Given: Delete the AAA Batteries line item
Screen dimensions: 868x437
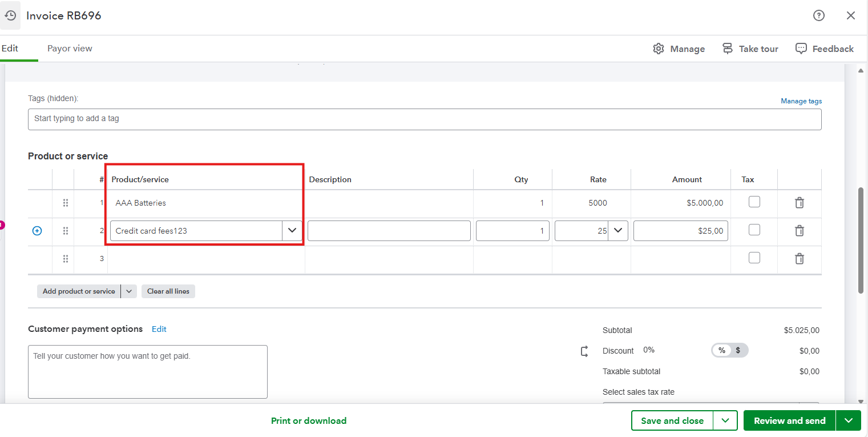Looking at the screenshot, I should [799, 203].
